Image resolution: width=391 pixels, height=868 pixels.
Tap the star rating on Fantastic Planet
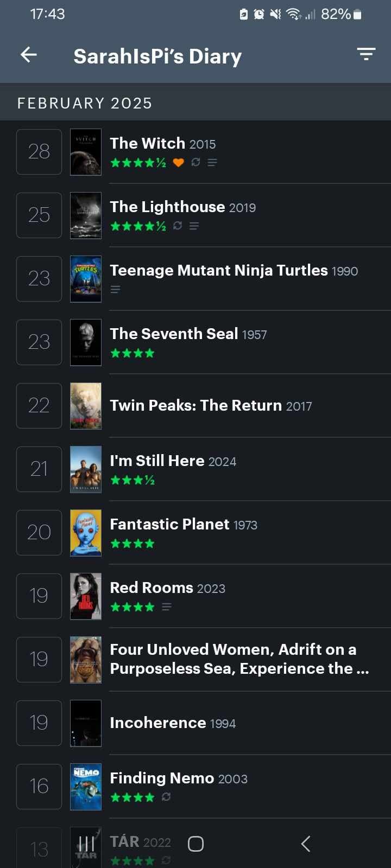(x=133, y=544)
